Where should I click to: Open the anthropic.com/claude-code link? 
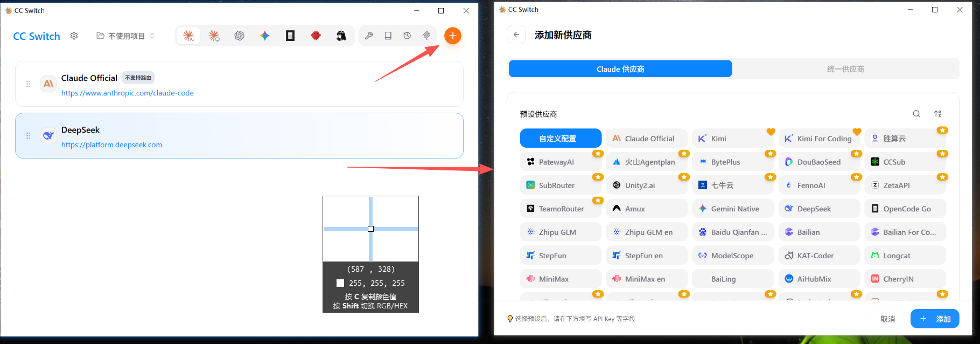pos(128,93)
